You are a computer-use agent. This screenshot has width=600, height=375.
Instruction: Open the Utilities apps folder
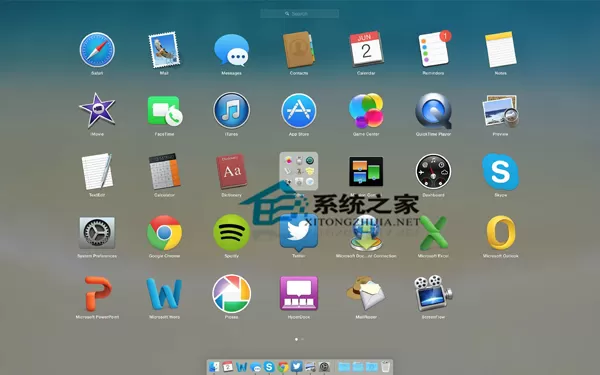click(x=299, y=171)
